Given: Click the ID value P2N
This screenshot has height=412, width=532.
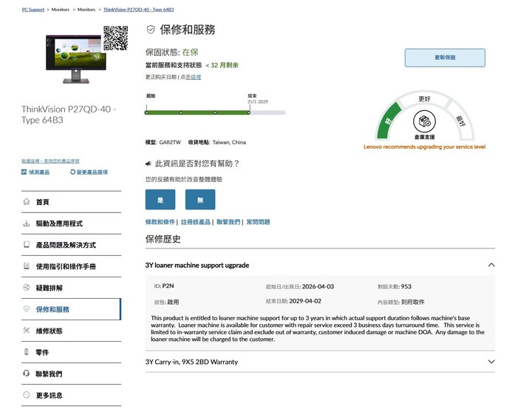Looking at the screenshot, I should tap(168, 286).
